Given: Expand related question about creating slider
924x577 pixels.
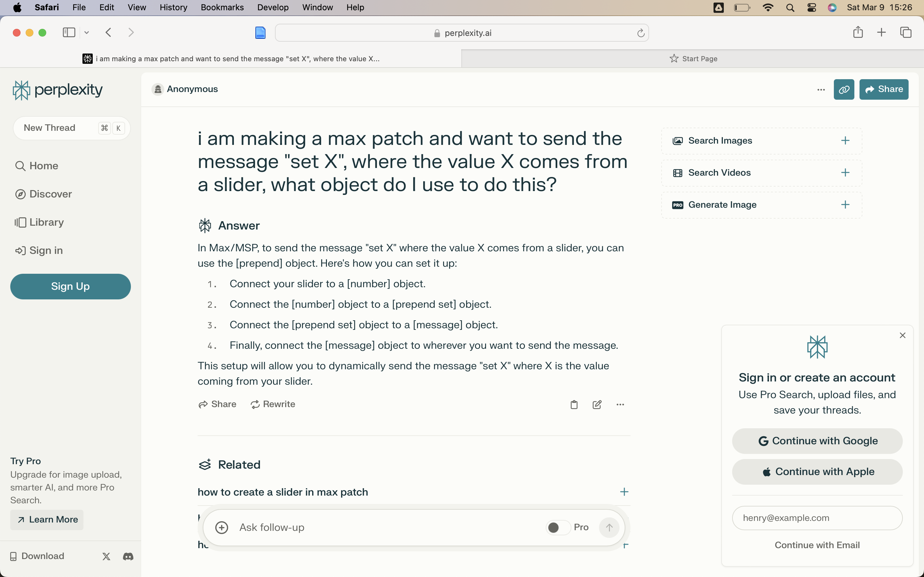Looking at the screenshot, I should coord(624,492).
